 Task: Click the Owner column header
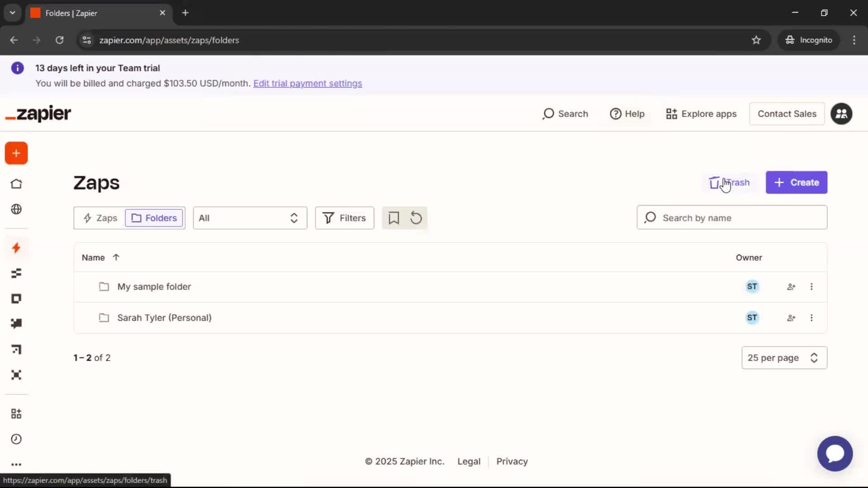[749, 258]
